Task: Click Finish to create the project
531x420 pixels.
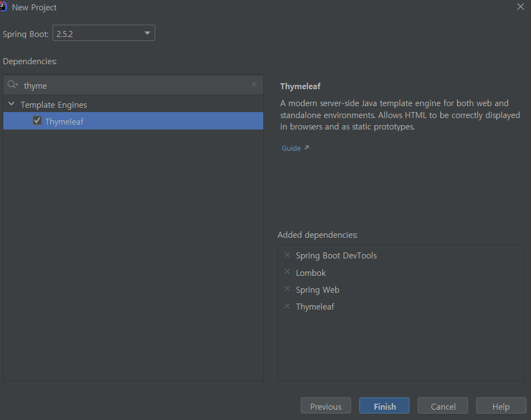Action: [384, 406]
